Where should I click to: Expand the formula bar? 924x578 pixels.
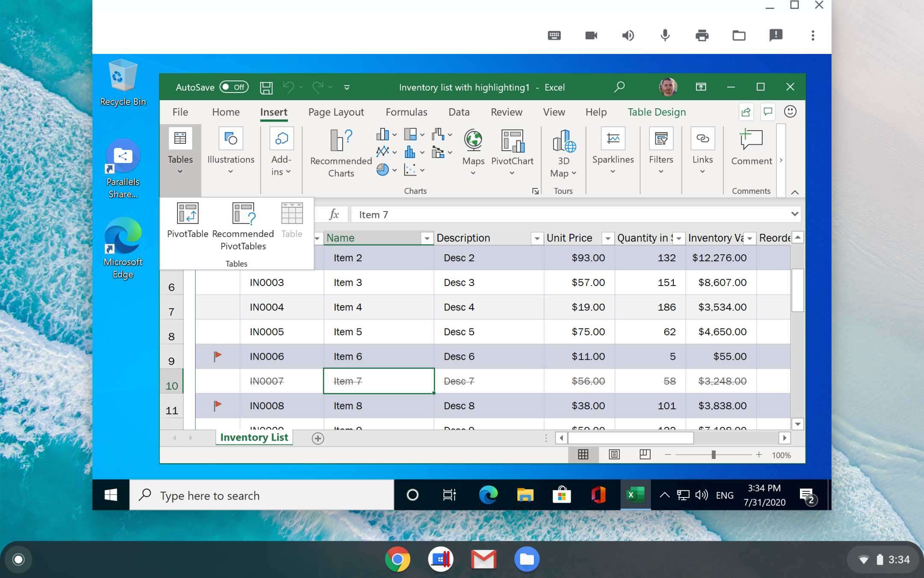[794, 214]
